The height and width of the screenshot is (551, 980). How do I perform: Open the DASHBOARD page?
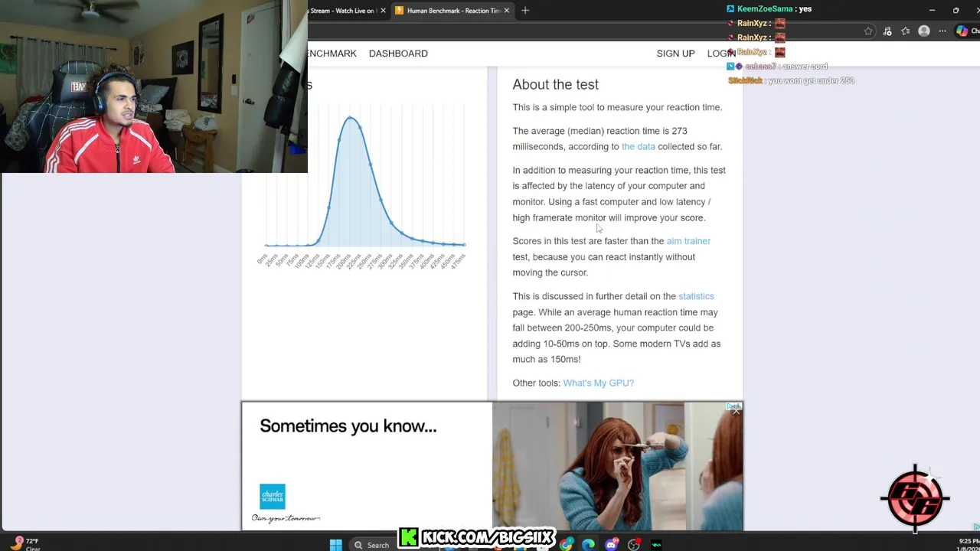(398, 54)
